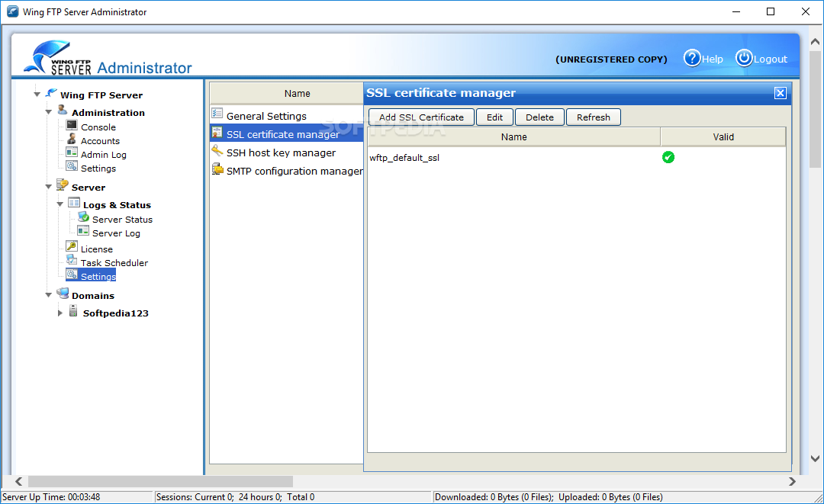
Task: Click the Administration person icon
Action: [63, 110]
